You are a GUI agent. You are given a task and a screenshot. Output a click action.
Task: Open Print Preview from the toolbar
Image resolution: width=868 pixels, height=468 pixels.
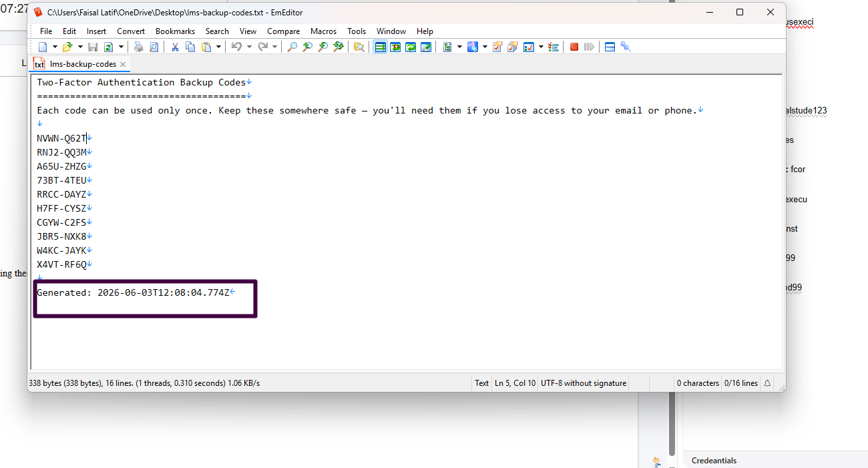pos(154,47)
